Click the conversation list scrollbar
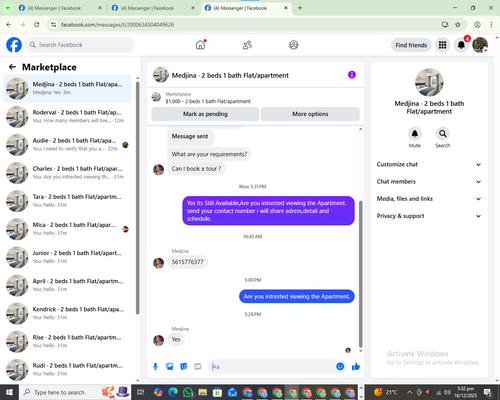The height and width of the screenshot is (400, 500). pyautogui.click(x=137, y=197)
